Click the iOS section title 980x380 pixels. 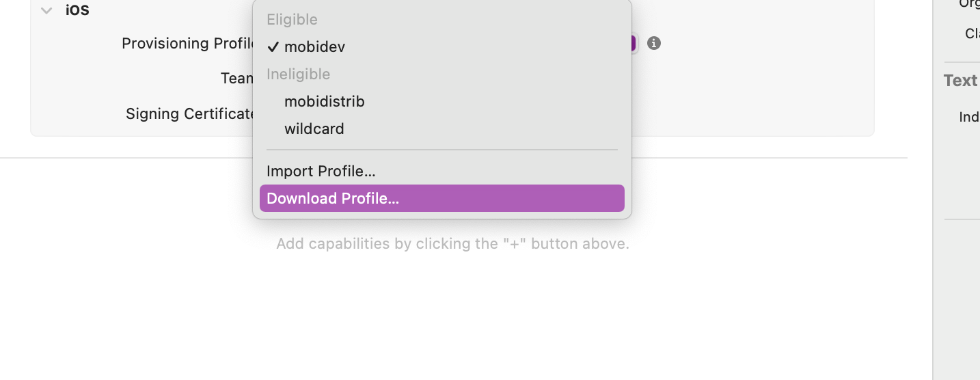[77, 10]
